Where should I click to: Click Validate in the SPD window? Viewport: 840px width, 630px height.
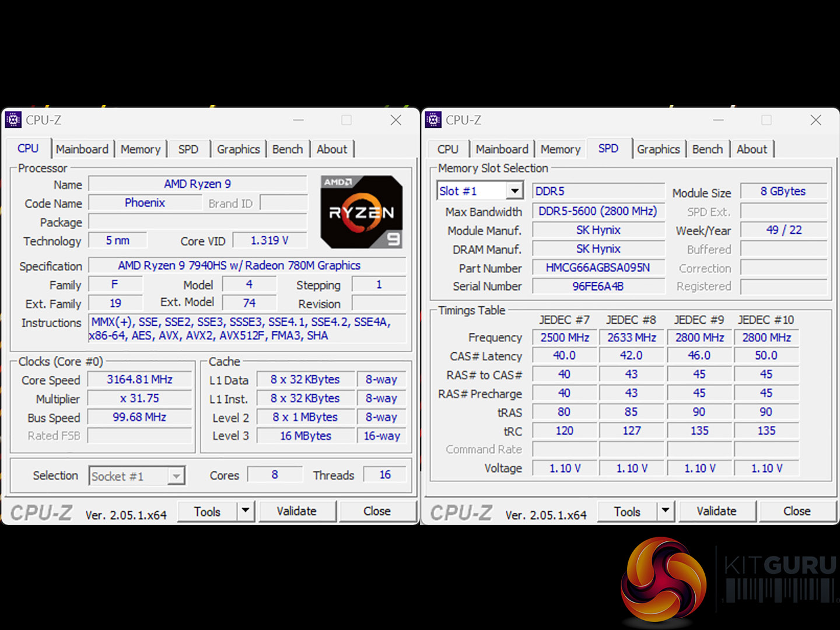click(x=717, y=512)
